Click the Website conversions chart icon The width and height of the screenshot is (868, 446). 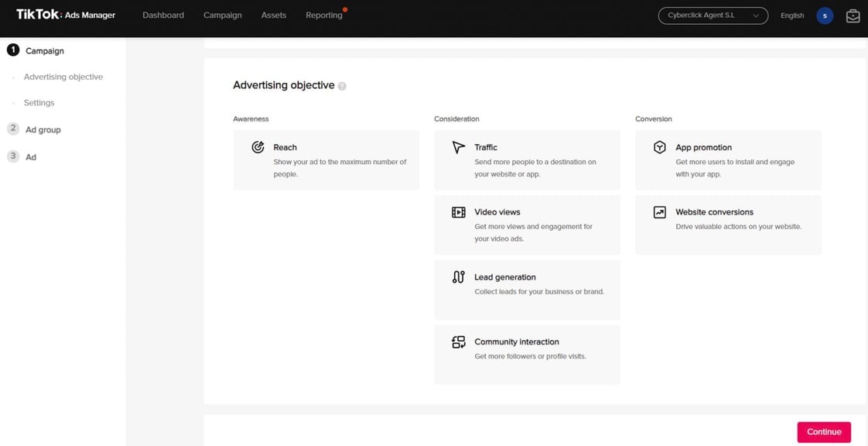point(659,212)
